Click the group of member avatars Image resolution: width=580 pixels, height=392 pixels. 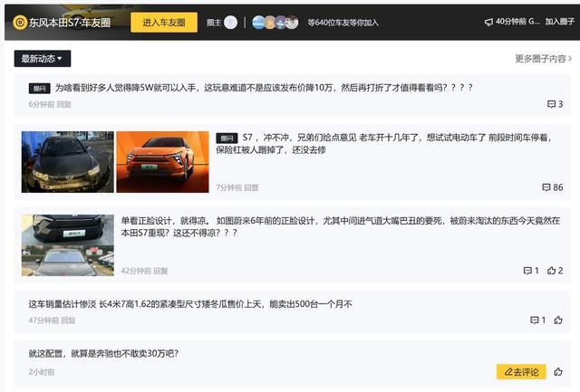click(x=275, y=23)
